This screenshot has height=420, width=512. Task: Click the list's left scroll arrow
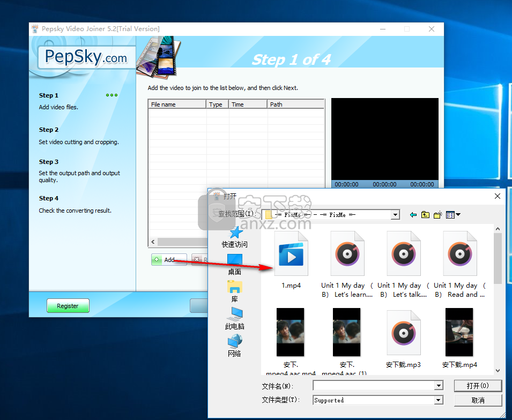point(153,242)
